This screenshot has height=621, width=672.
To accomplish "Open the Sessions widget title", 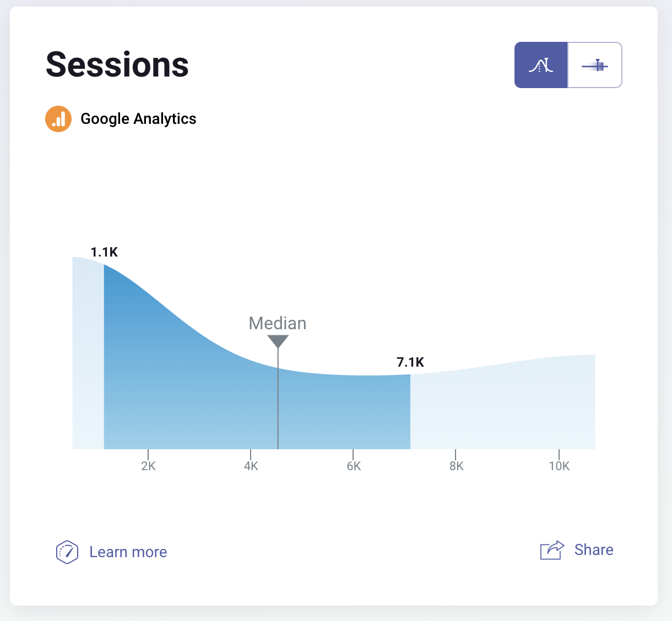I will [x=116, y=64].
